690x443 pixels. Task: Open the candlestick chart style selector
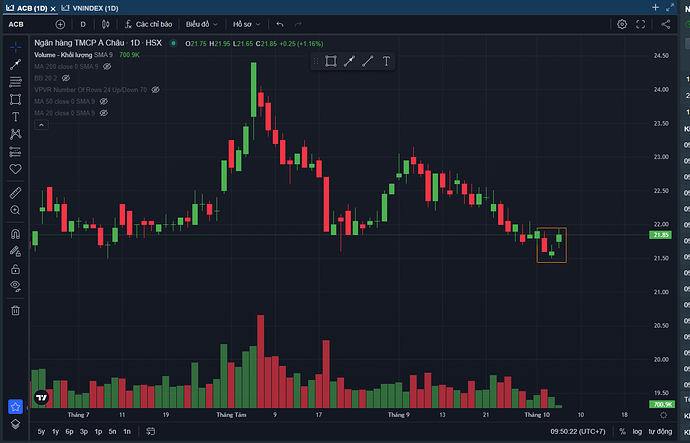click(x=106, y=25)
